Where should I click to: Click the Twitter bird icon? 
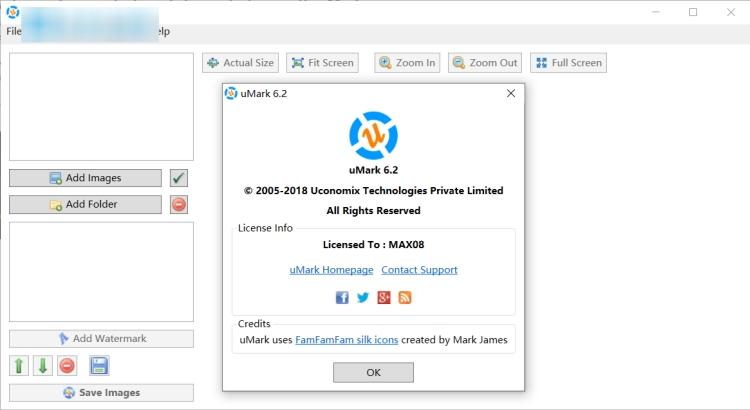(363, 298)
